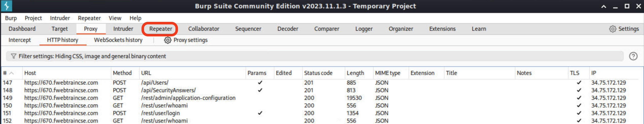Click JSON MIME type in row 150

pos(381,106)
